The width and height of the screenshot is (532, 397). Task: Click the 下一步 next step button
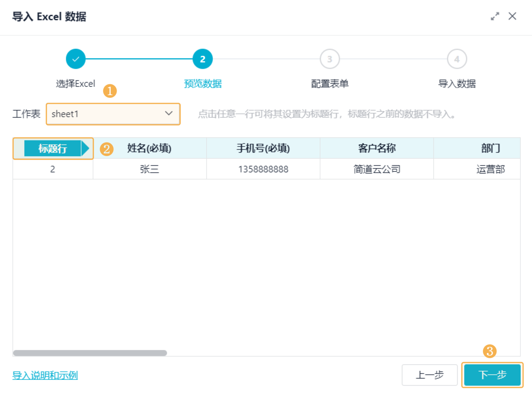(492, 375)
